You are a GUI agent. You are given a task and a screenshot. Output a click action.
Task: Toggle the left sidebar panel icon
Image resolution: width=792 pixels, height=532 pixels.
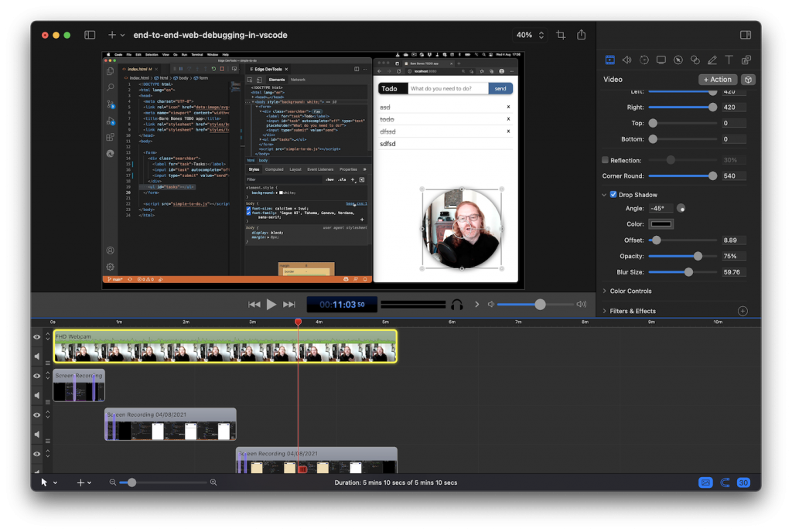pos(90,35)
